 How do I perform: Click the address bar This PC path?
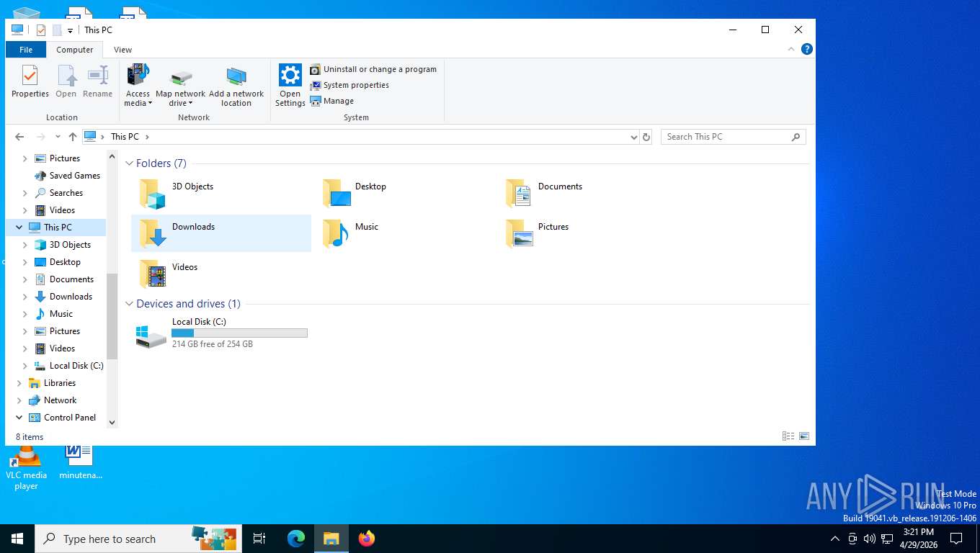click(x=125, y=137)
